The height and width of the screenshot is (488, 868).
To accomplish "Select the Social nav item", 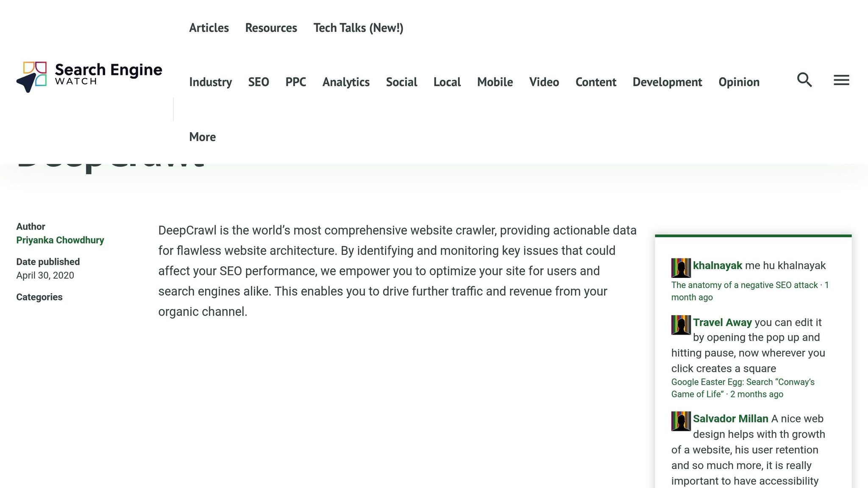I will pos(402,82).
